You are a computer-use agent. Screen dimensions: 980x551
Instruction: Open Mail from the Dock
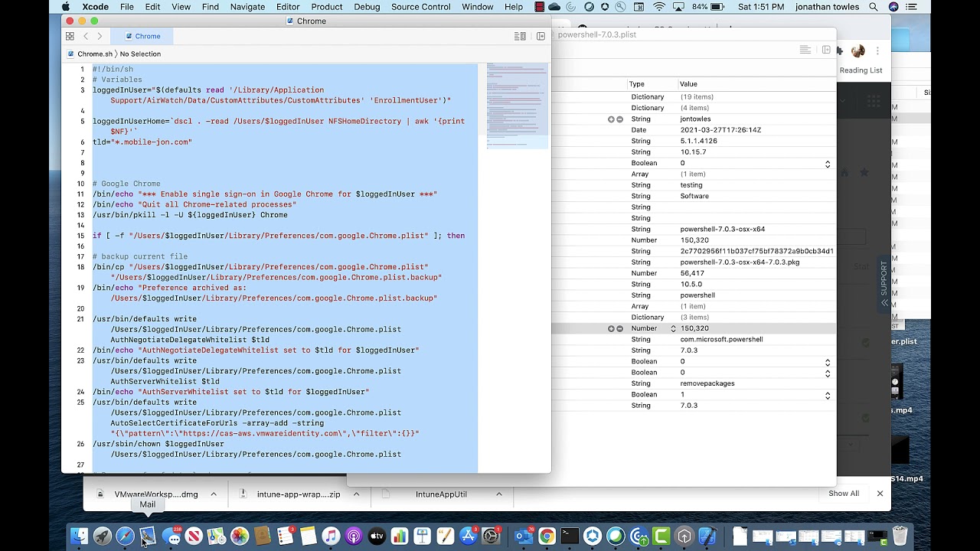[148, 536]
